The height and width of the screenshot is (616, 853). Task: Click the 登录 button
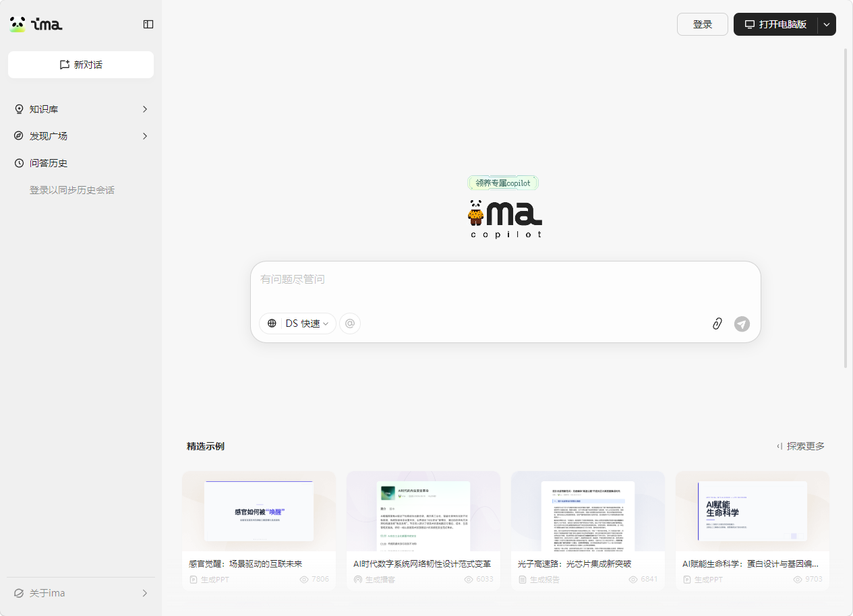pos(703,24)
